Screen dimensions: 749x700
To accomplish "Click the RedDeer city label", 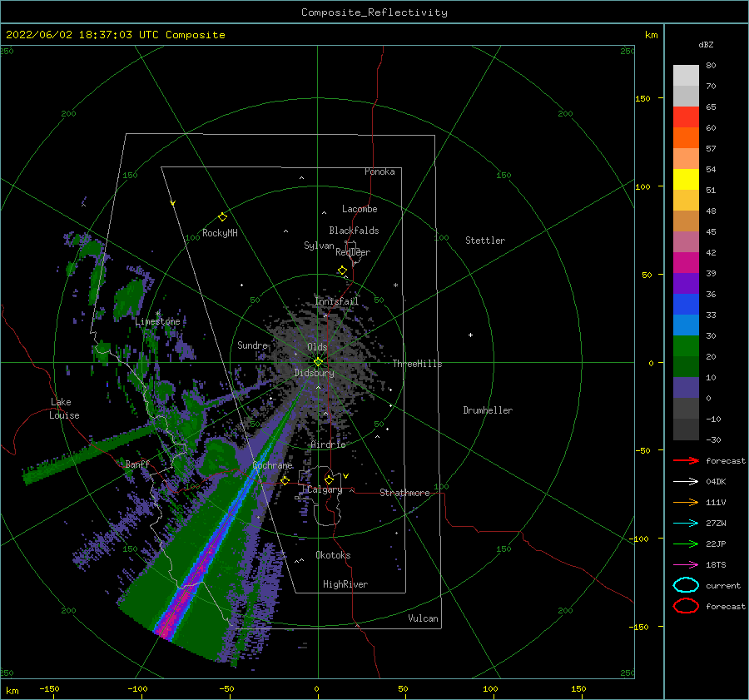I will 353,252.
